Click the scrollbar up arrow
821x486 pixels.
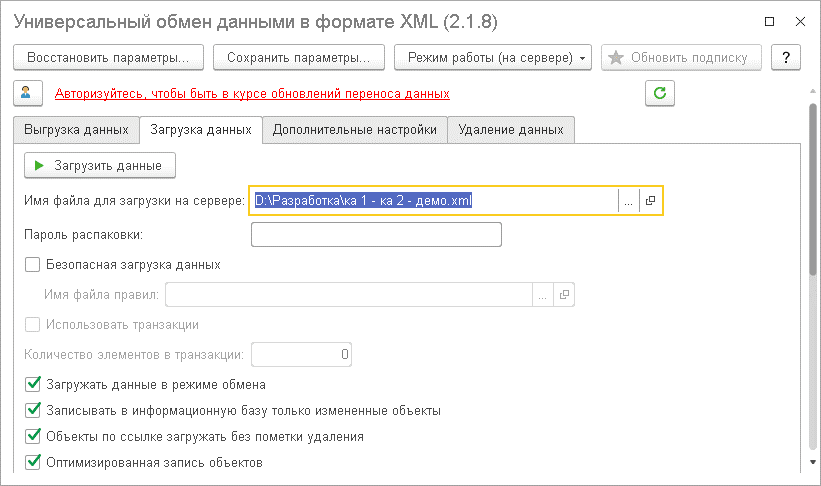pyautogui.click(x=813, y=90)
